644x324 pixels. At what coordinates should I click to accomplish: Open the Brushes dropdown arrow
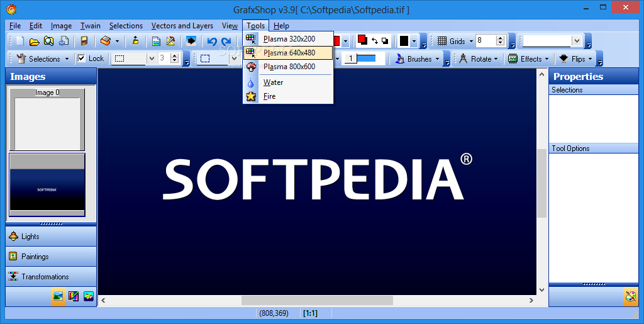(x=437, y=59)
